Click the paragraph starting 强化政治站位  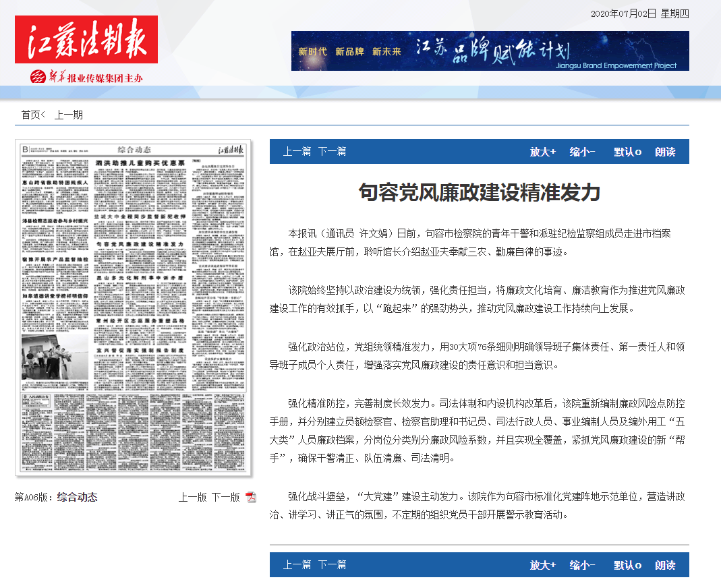pos(478,356)
